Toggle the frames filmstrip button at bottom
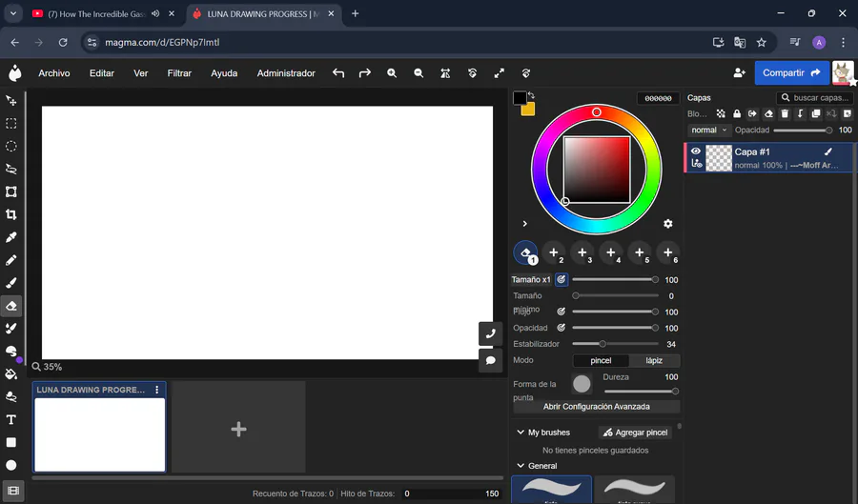 point(13,491)
